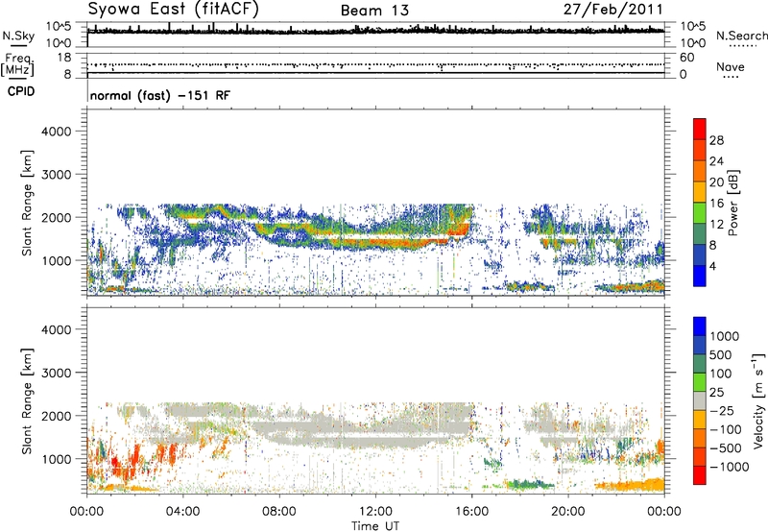This screenshot has height=532, width=768.
Task: Click the '18' frequency axis tick
Action: pos(64,58)
